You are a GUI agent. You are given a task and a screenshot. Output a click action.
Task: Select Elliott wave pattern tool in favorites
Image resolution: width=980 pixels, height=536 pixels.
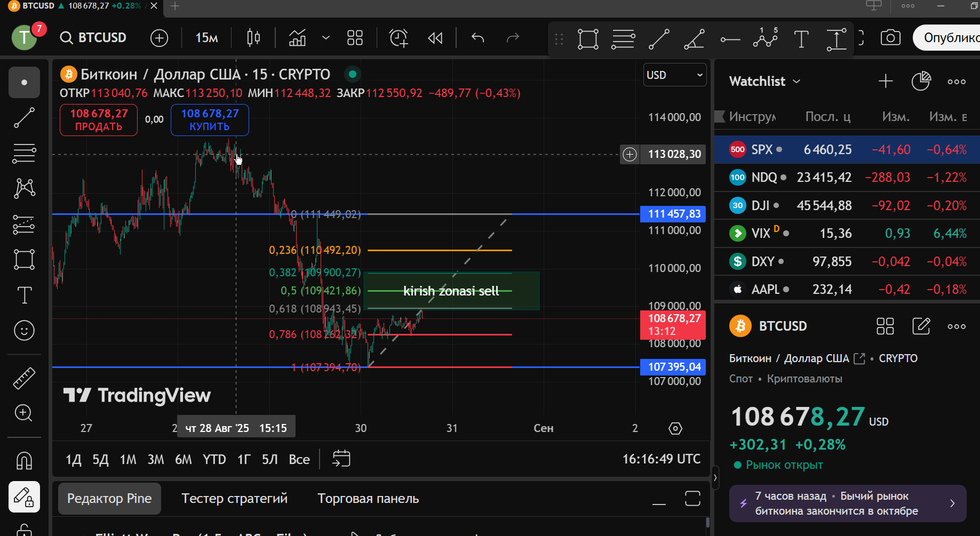pyautogui.click(x=766, y=38)
